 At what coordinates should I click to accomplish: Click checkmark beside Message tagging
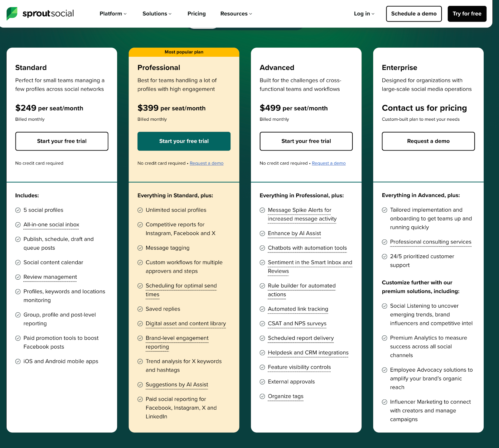[140, 248]
